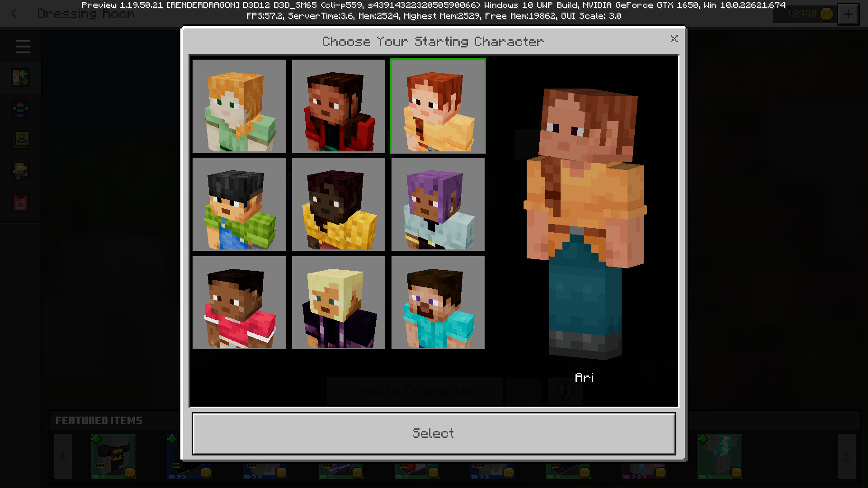Viewport: 868px width, 488px height.
Task: Select the black-haired character in green shirt
Action: coord(239,204)
